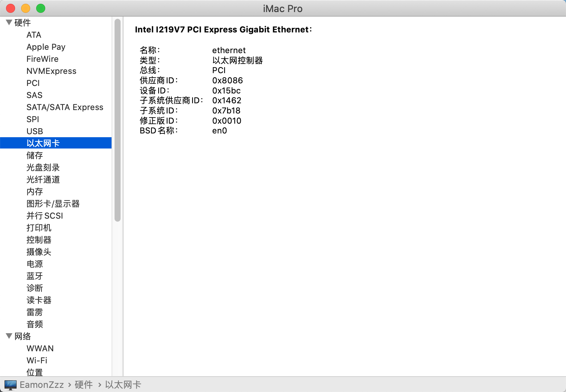Choose 并行 SCSI entry
566x392 pixels.
[x=45, y=216]
